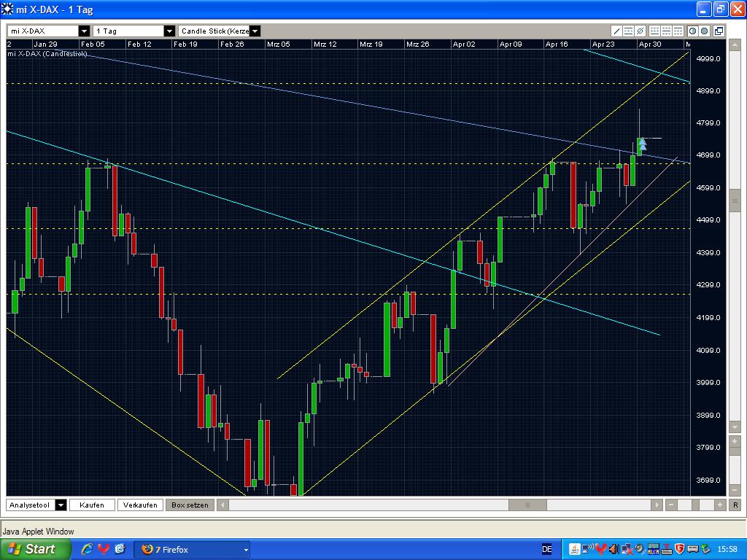
Task: Click the DE language indicator
Action: [x=547, y=550]
